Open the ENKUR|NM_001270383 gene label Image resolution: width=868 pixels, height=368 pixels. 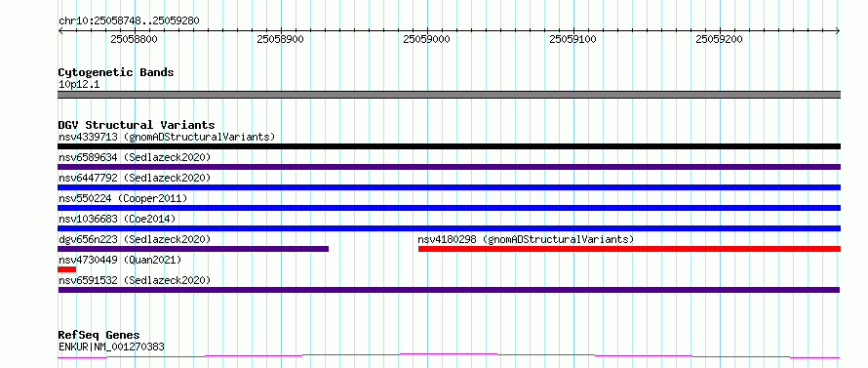(x=111, y=348)
